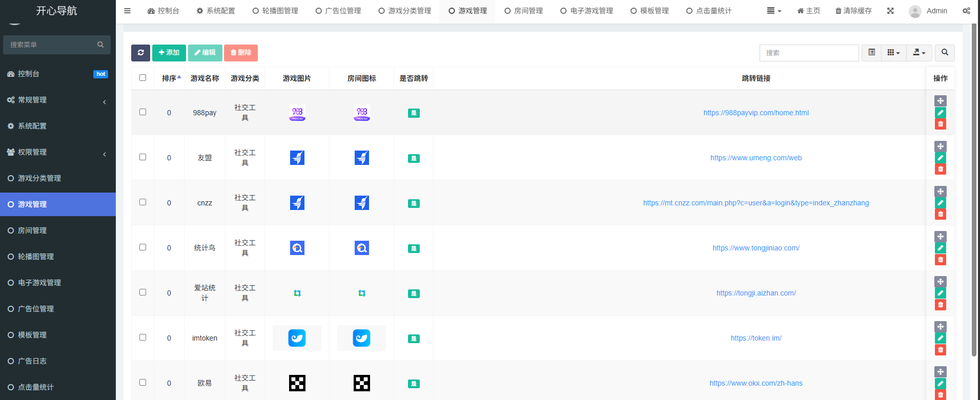The image size is (980, 400).
Task: Expand 权限管理 sidebar menu
Action: (x=58, y=152)
